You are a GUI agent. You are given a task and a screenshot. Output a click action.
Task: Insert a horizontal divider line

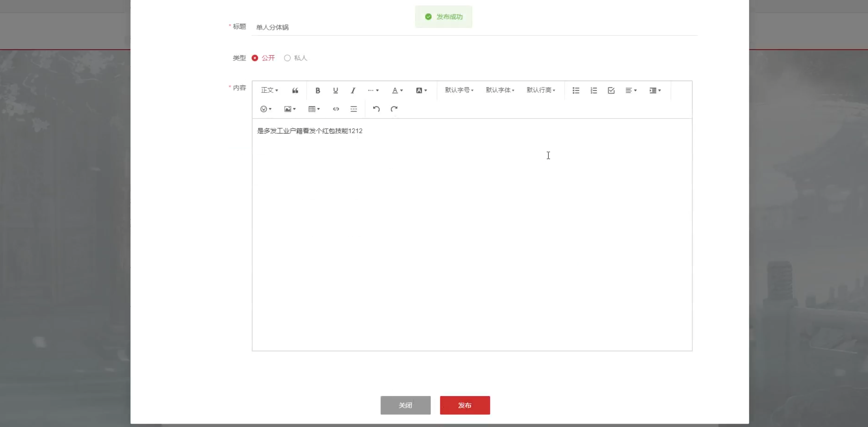click(x=353, y=109)
